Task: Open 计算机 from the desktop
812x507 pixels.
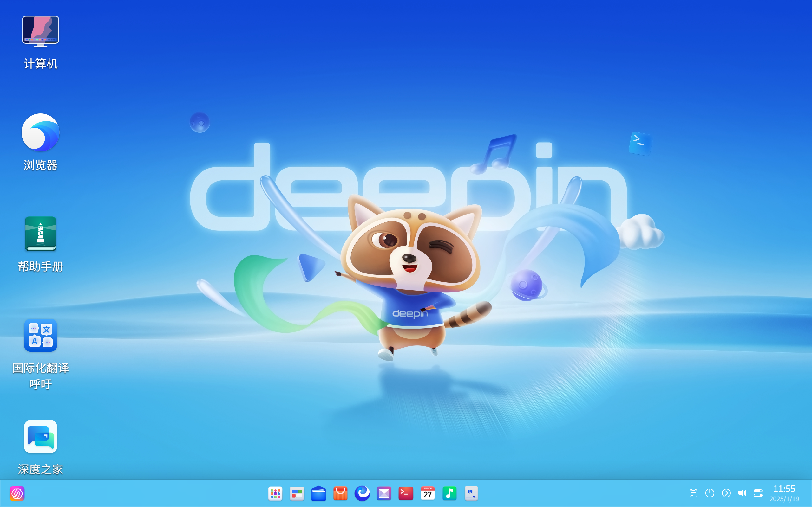Action: point(40,31)
